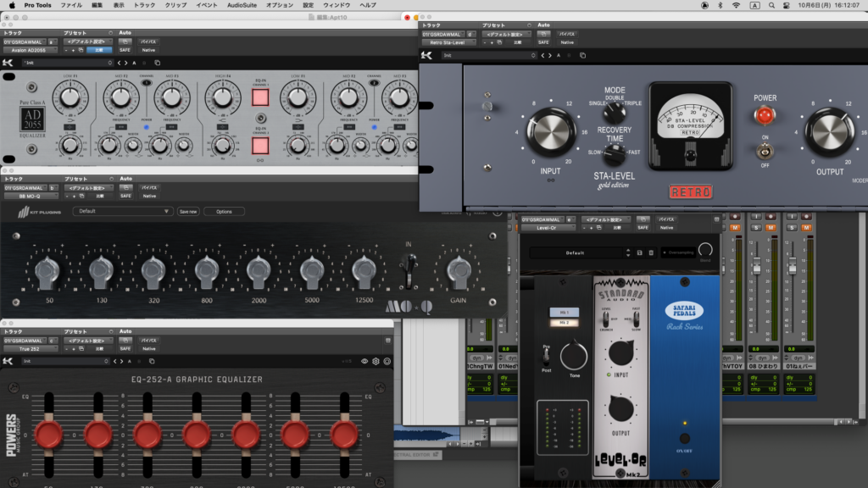Flip the IN switch on the MO-Q
The image size is (868, 488).
click(407, 271)
